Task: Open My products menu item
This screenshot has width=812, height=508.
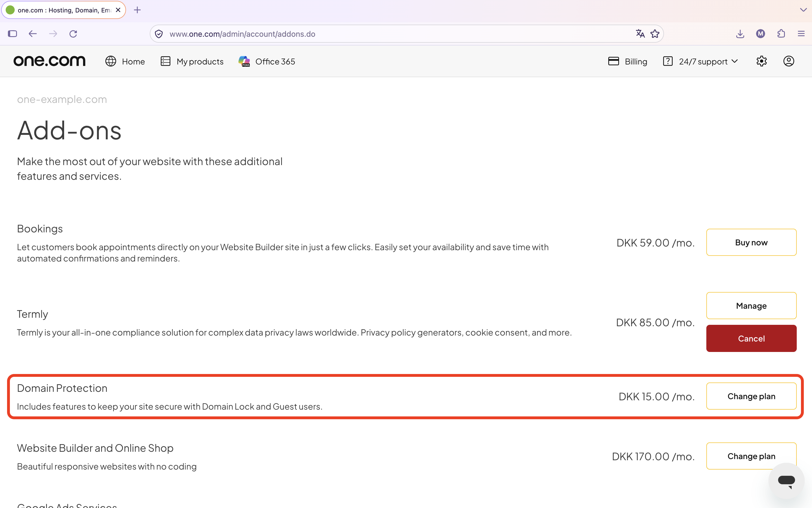Action: pyautogui.click(x=192, y=61)
